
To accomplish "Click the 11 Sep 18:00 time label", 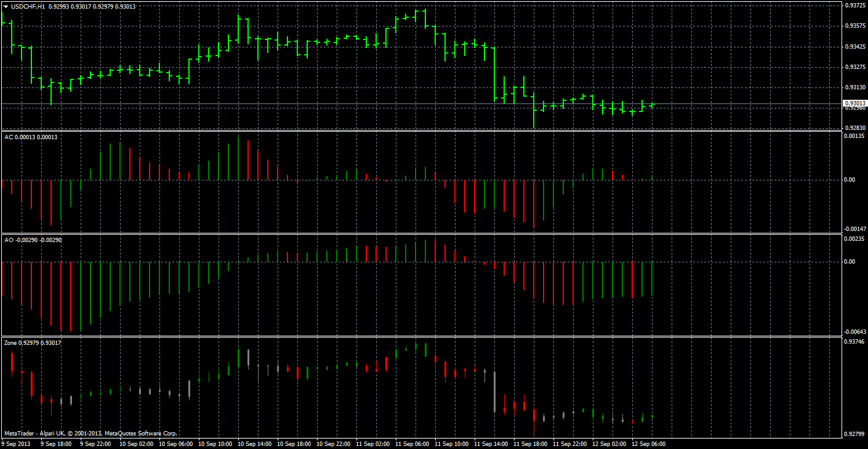I will point(532,443).
